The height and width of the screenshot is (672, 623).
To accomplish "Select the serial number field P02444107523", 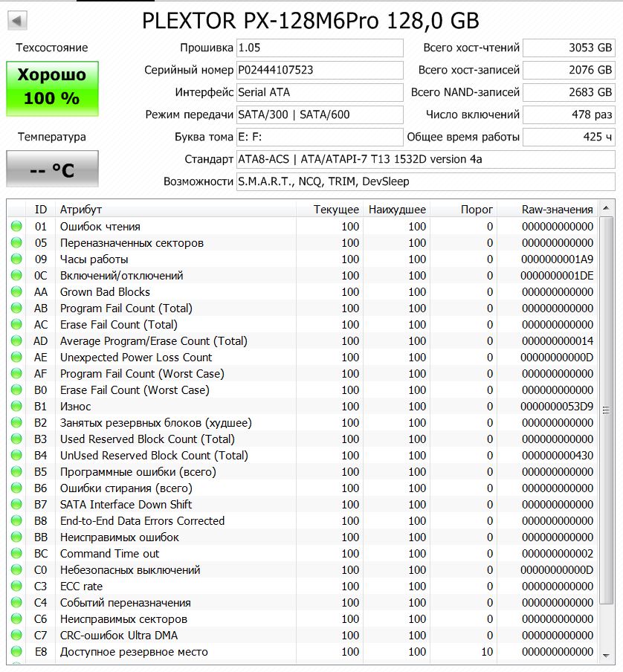I will click(320, 71).
